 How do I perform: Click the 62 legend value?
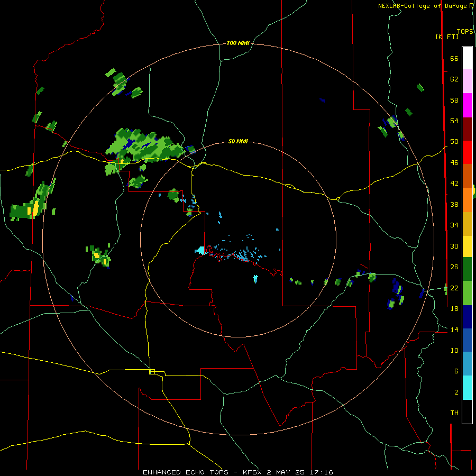click(454, 79)
